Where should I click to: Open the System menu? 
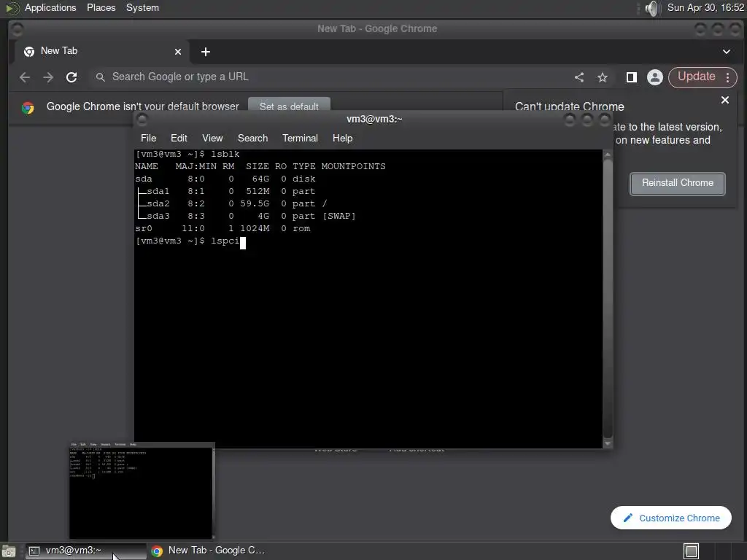coord(142,7)
